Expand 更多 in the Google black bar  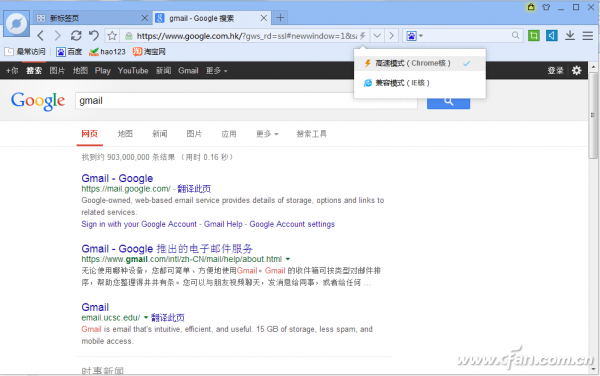coord(216,71)
